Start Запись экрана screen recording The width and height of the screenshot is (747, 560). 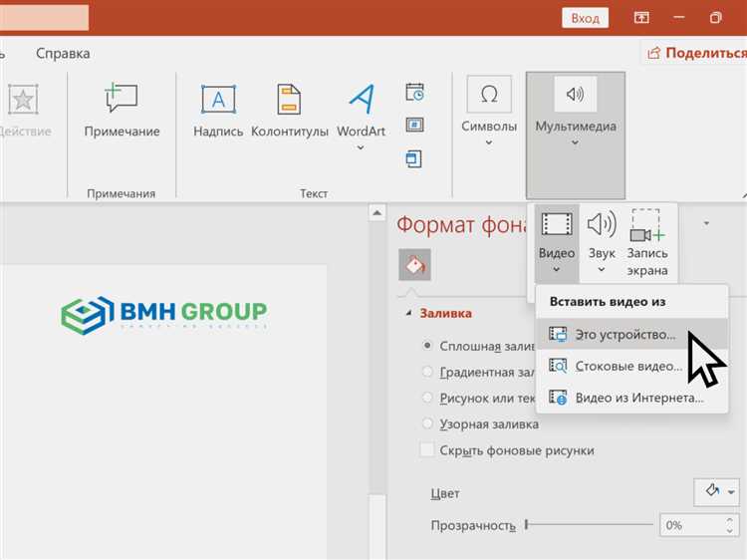647,244
